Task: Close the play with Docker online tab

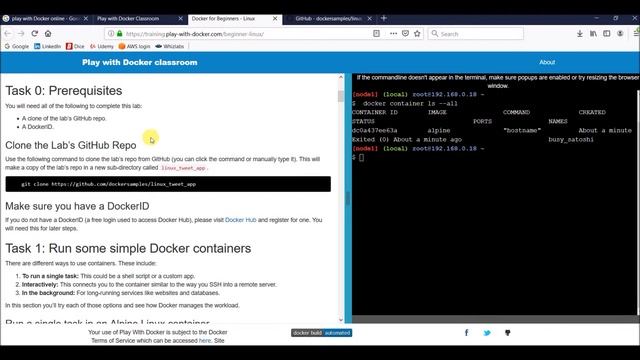Action: point(86,19)
